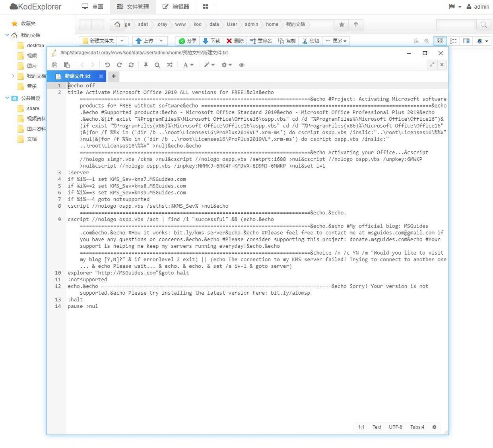Click Tabs:4 indentation setting
Viewport: 493px width, 448px height.
tap(417, 427)
